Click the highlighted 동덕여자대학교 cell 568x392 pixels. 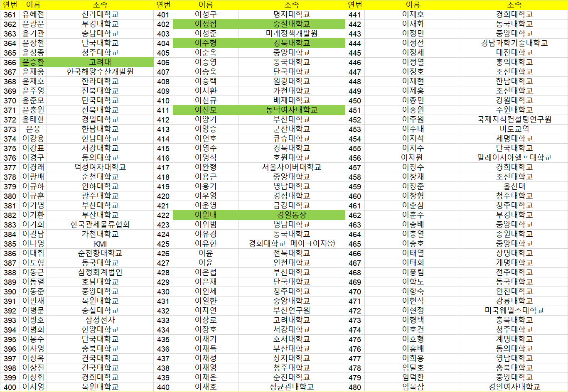coord(291,110)
